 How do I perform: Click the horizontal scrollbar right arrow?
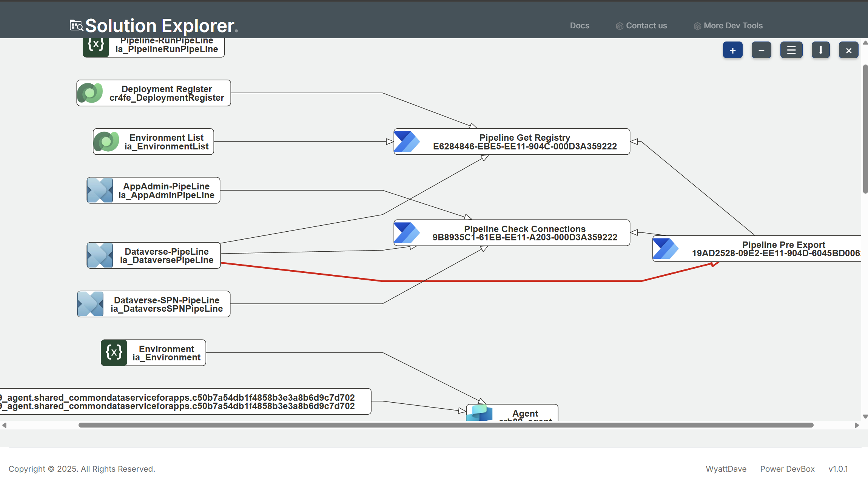point(856,425)
